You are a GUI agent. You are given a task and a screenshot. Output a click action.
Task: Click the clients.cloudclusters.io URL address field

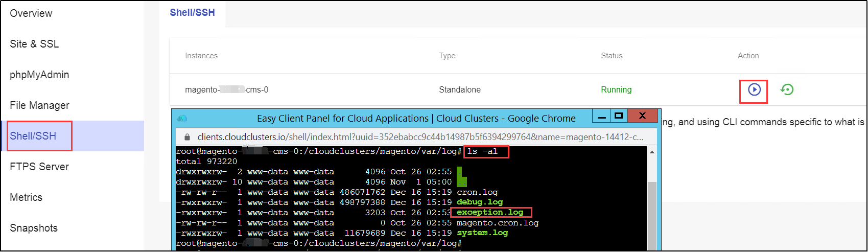pos(419,137)
